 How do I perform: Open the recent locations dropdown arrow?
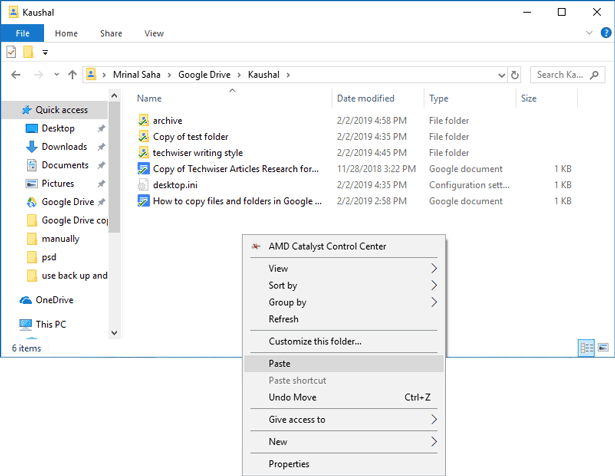[56, 74]
